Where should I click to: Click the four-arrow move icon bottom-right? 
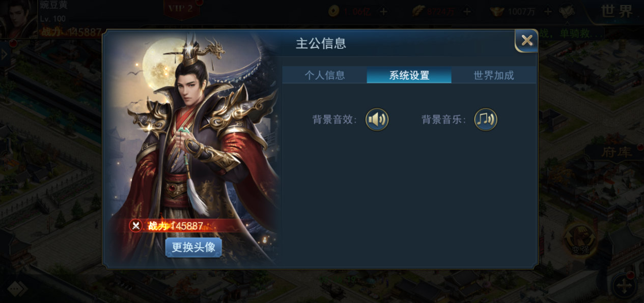tap(625, 286)
